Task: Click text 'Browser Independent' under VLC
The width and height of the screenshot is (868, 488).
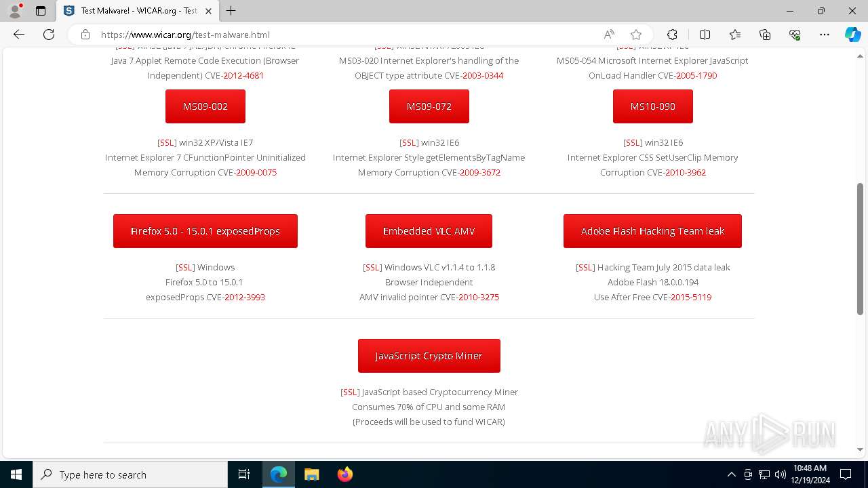Action: [x=429, y=282]
